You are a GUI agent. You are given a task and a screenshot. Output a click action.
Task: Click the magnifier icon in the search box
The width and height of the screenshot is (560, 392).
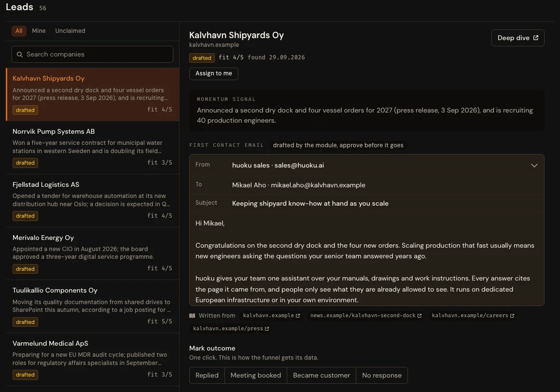(20, 54)
